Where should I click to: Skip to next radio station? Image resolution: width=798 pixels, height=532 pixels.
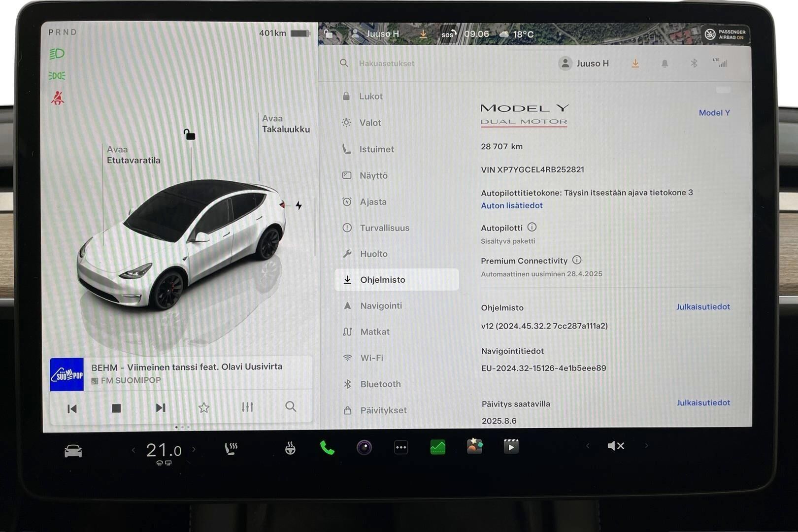[x=161, y=407]
